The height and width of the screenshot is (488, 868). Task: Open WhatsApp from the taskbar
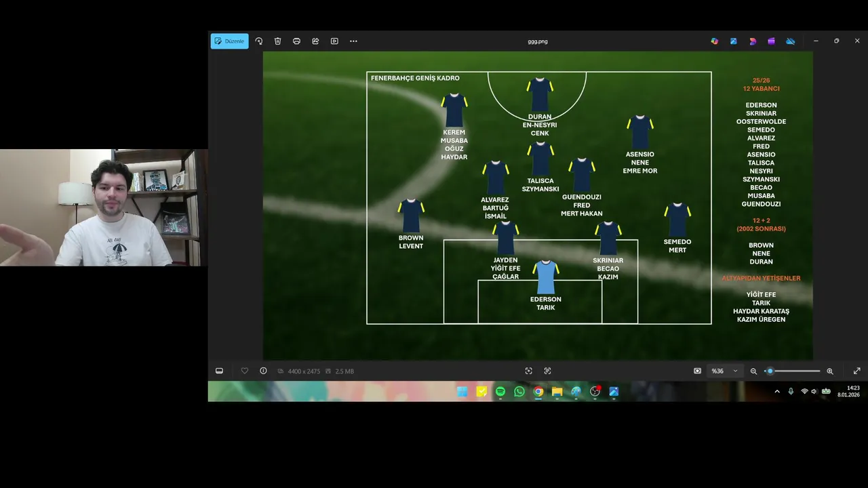point(519,391)
